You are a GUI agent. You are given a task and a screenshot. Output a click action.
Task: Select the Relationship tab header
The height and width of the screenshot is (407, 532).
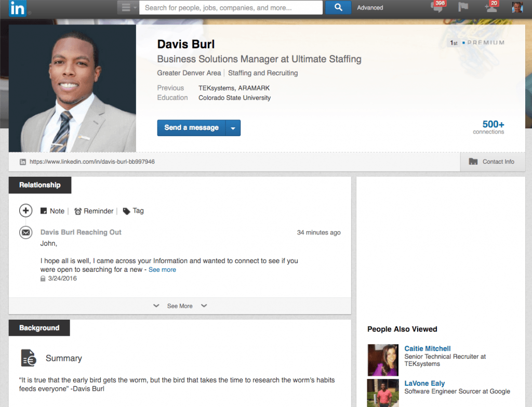coord(40,185)
